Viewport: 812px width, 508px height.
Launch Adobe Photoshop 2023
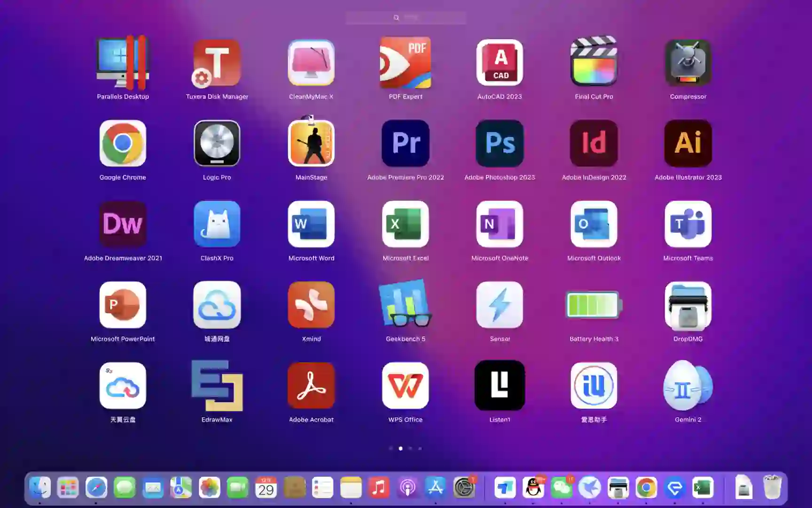tap(500, 143)
